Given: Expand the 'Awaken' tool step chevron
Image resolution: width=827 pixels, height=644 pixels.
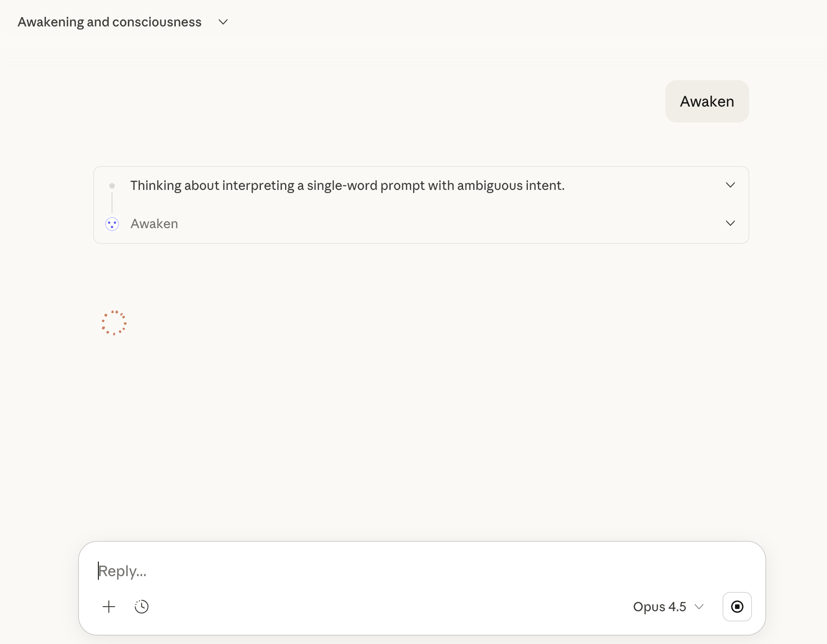Looking at the screenshot, I should pyautogui.click(x=730, y=223).
